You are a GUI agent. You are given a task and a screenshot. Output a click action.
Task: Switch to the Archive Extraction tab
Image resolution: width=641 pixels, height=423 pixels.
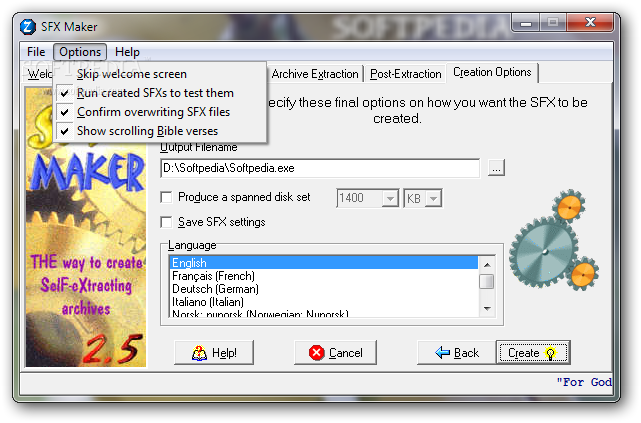coord(315,74)
